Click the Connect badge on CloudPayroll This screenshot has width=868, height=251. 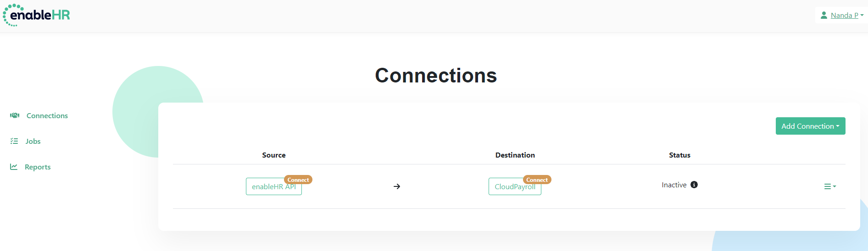point(537,180)
